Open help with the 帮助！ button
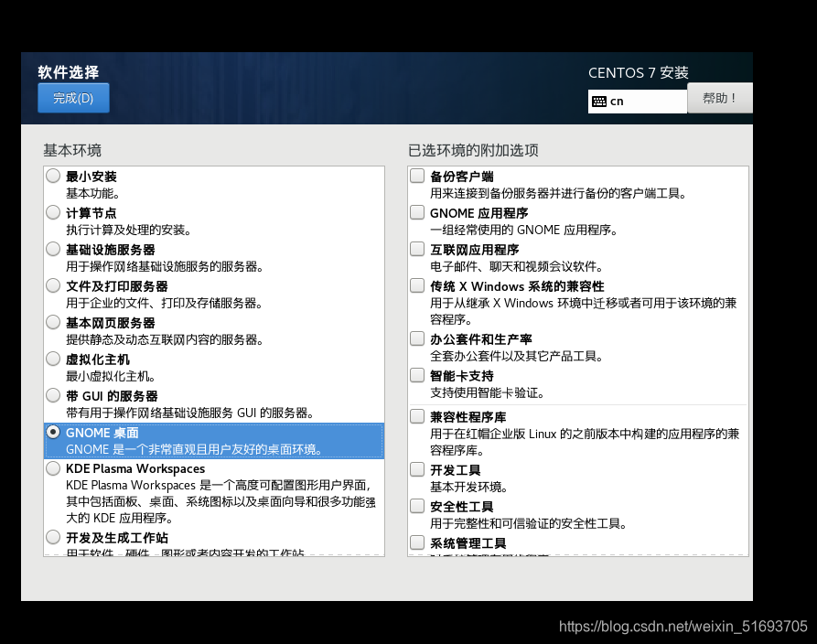 click(x=720, y=98)
